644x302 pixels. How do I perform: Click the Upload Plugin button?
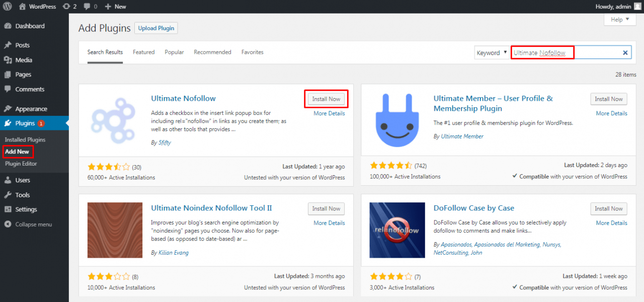156,28
